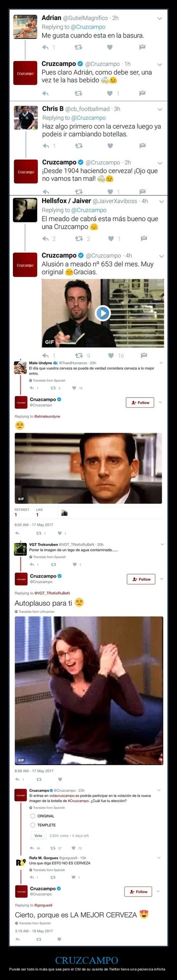The image size is (177, 980).
Task: Click the Vote button in the poll
Action: point(38,836)
